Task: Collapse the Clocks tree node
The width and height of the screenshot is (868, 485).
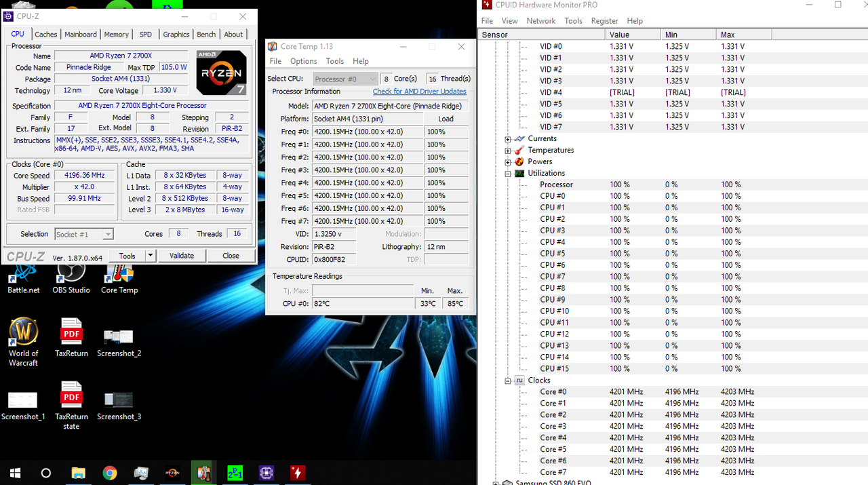Action: click(508, 381)
